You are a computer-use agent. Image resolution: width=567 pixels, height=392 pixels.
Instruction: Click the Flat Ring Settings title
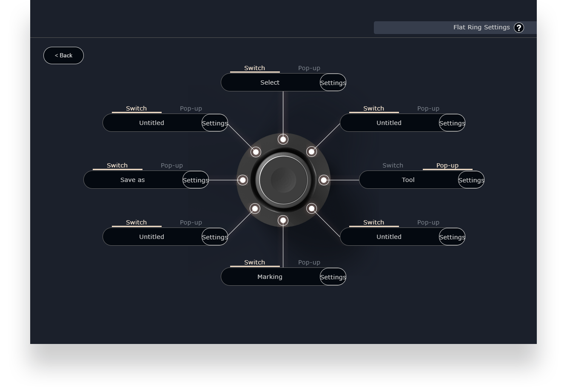[x=482, y=27]
